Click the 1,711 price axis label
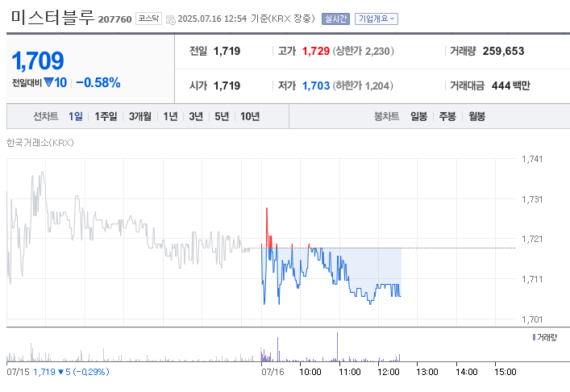Image resolution: width=570 pixels, height=392 pixels. click(532, 279)
